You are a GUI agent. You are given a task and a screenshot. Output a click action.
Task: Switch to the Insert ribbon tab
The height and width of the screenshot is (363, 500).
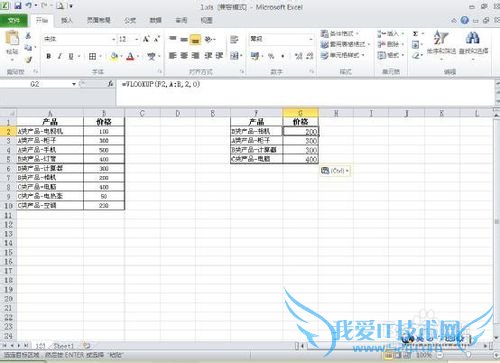click(x=67, y=20)
